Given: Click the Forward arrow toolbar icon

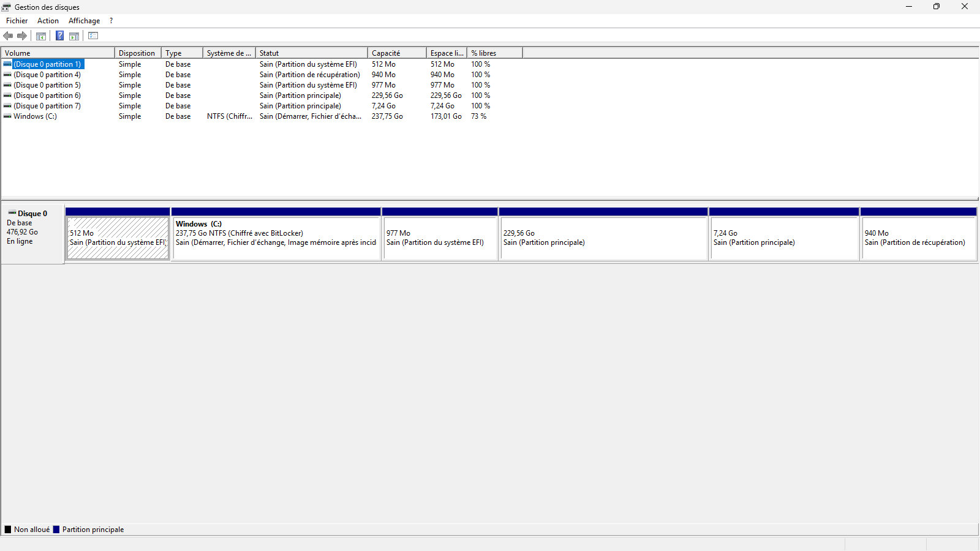Looking at the screenshot, I should (x=22, y=36).
